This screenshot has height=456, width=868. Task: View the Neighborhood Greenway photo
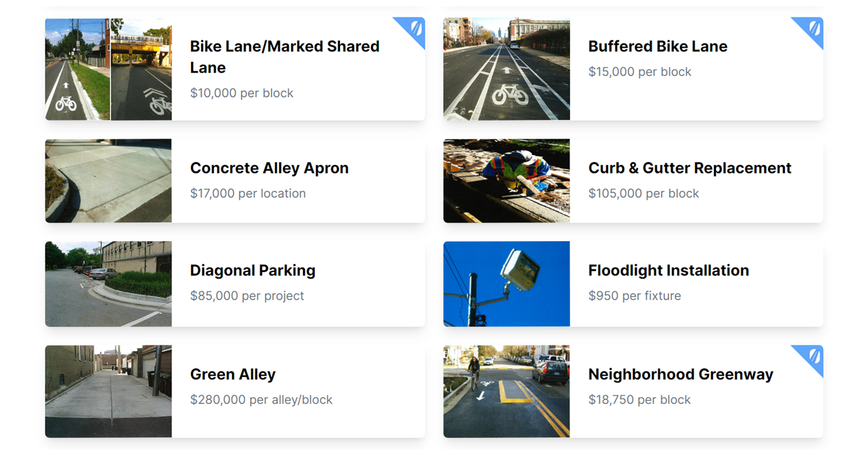click(506, 391)
